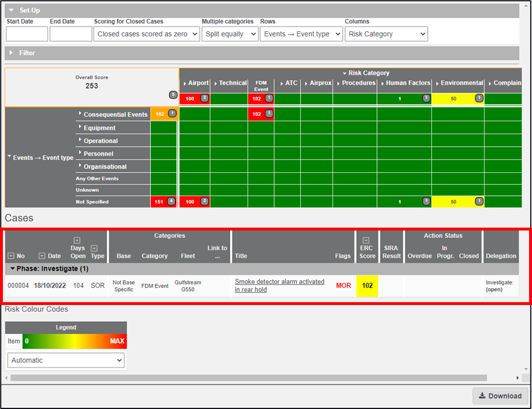Click the sort icon above ERC Score
532x409 pixels.
pyautogui.click(x=366, y=241)
